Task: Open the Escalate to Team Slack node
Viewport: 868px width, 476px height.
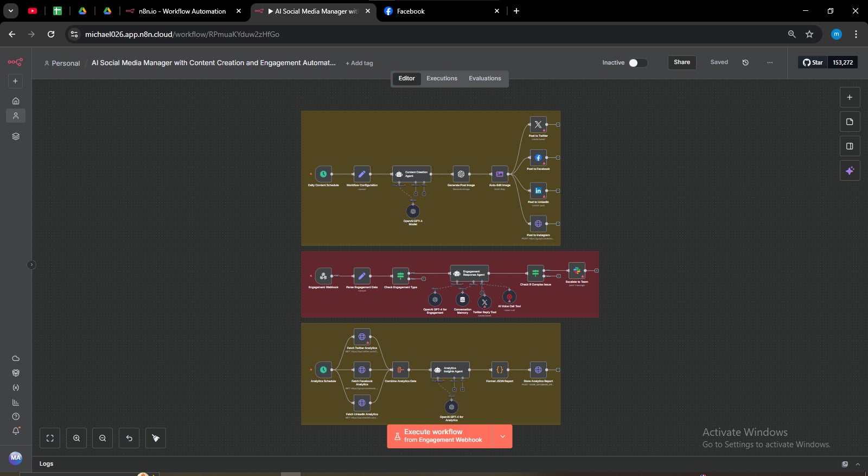Action: [x=577, y=270]
